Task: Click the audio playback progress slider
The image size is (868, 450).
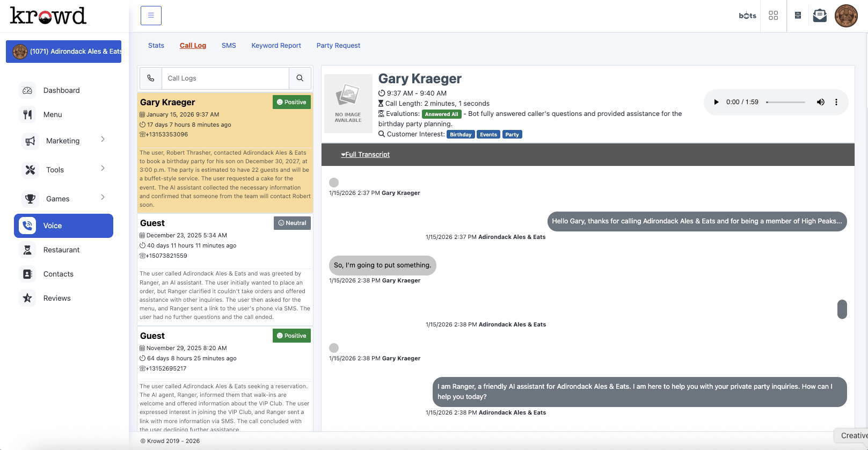Action: pyautogui.click(x=785, y=102)
